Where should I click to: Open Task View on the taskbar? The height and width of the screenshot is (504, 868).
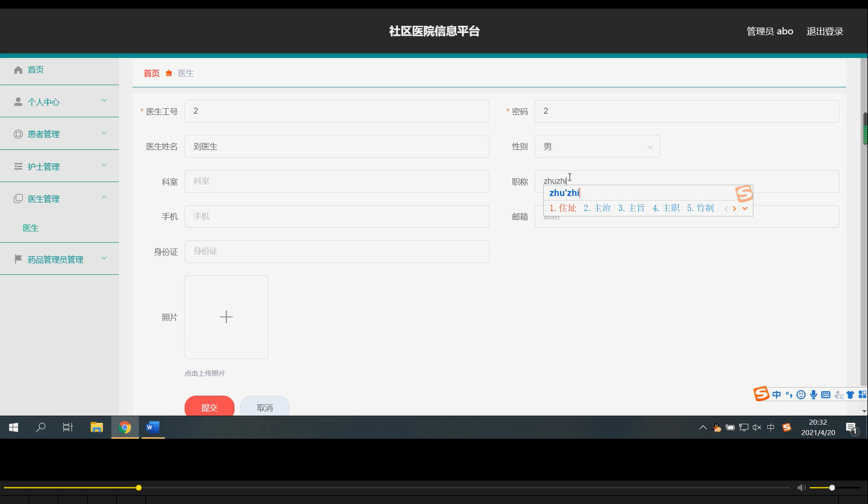(68, 427)
